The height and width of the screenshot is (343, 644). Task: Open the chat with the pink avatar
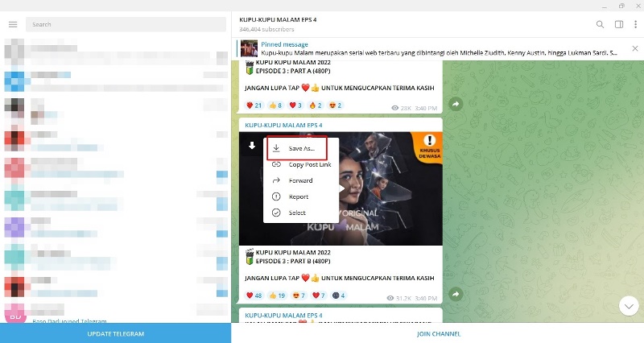click(x=115, y=313)
